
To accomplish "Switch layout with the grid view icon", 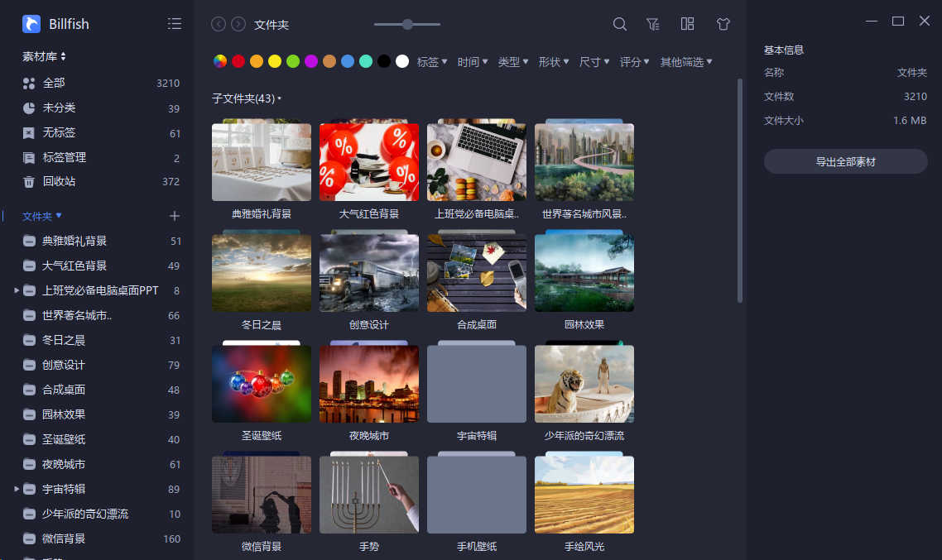I will tap(687, 24).
